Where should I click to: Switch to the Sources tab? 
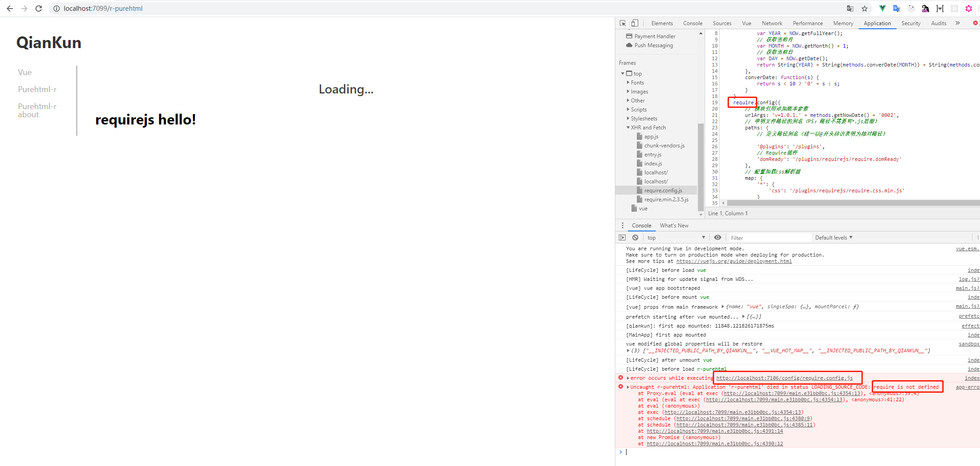coord(722,23)
